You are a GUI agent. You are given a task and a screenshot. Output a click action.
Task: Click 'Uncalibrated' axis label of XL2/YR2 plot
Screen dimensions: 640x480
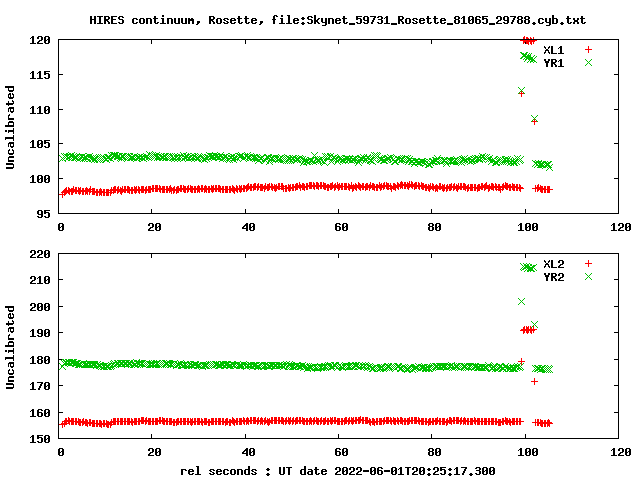click(x=10, y=347)
